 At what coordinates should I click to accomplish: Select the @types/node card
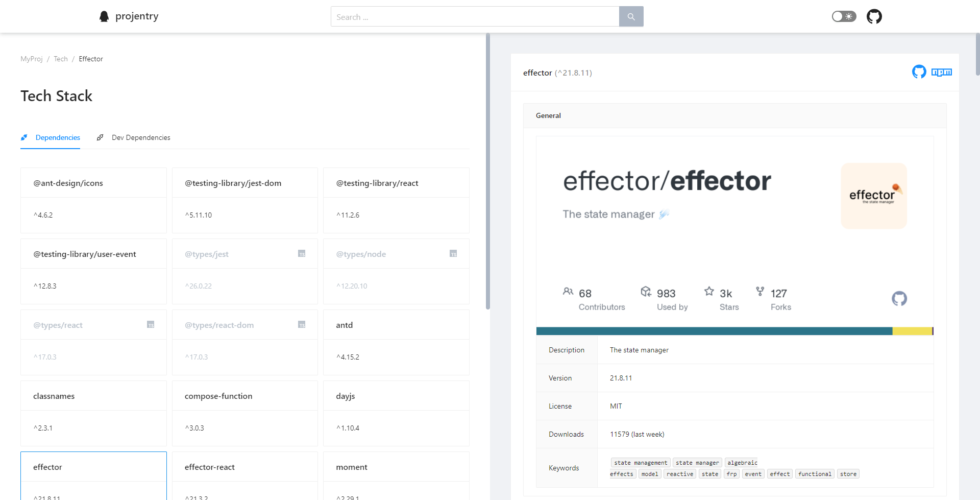pyautogui.click(x=396, y=271)
